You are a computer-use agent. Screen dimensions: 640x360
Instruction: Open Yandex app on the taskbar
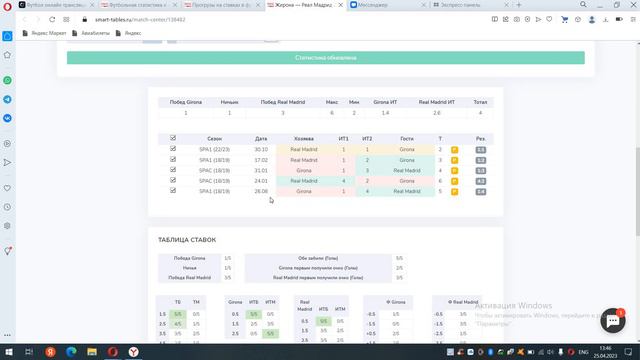click(x=50, y=351)
